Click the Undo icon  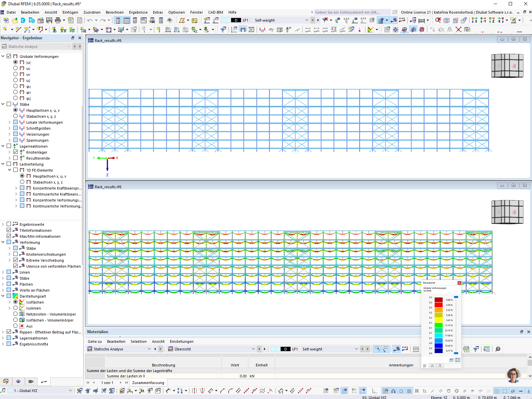tap(90, 20)
